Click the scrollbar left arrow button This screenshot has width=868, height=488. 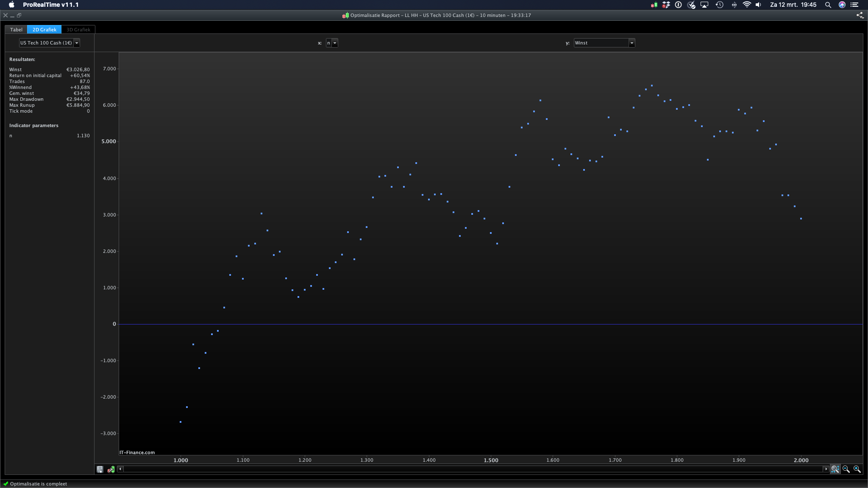120,469
